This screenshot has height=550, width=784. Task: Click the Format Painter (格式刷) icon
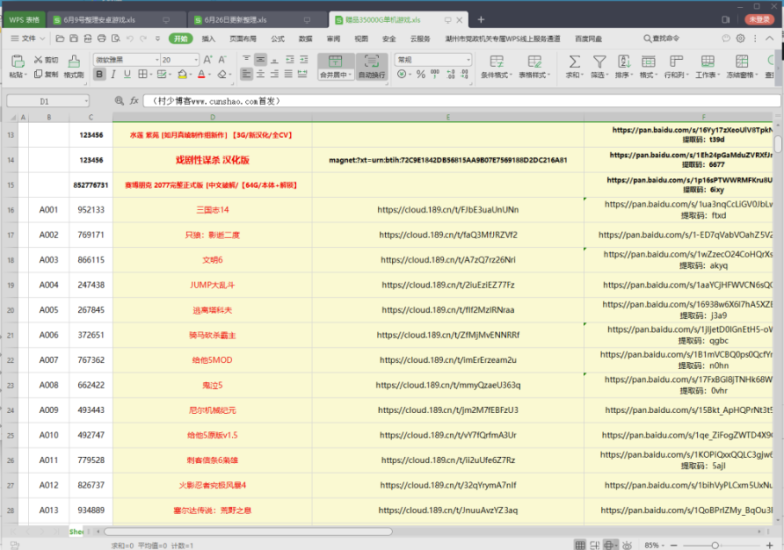(73, 66)
